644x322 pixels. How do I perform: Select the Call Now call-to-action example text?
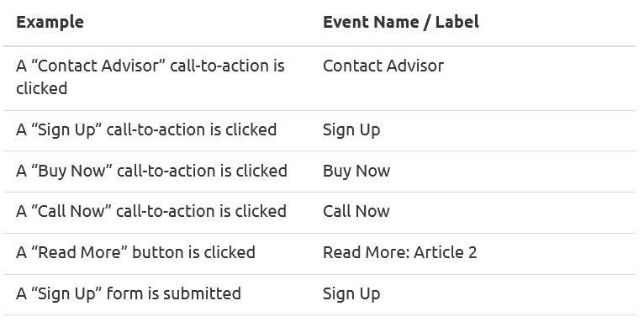pyautogui.click(x=151, y=211)
